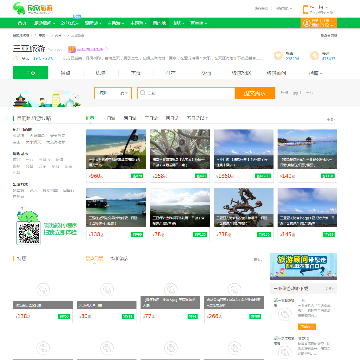Image resolution: width=360 pixels, height=360 pixels.
Task: Open the last sub-navigation tab with a dropdown arrow
Action: (x=315, y=73)
